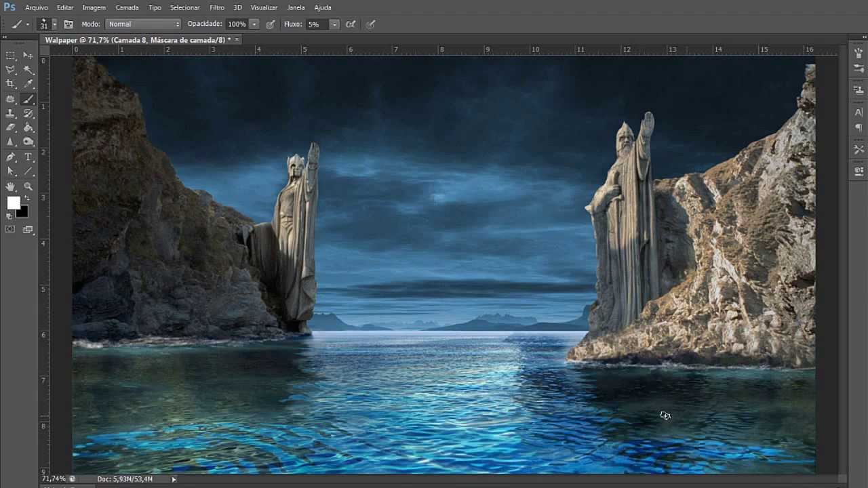The image size is (868, 488).
Task: Open the Modo blend mode dropdown
Action: (142, 24)
